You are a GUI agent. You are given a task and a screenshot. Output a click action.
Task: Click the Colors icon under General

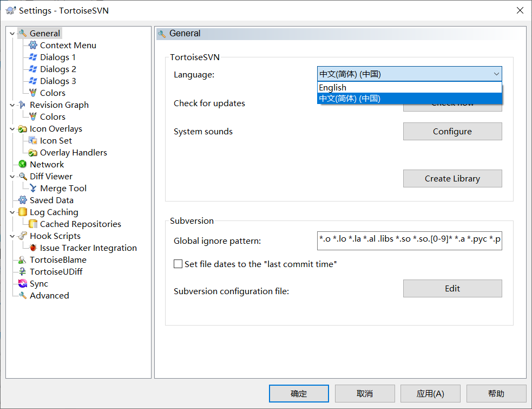[x=33, y=93]
